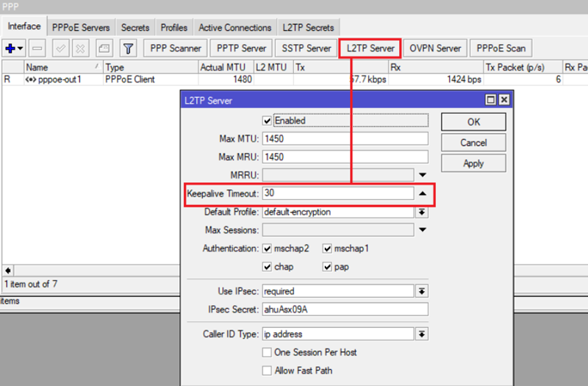Click the Apply button

coord(473,163)
